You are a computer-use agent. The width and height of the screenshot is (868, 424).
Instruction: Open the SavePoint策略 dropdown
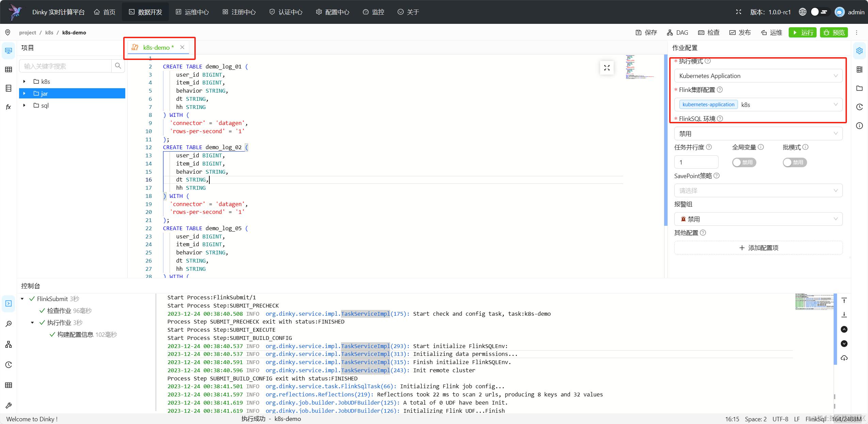pos(758,191)
